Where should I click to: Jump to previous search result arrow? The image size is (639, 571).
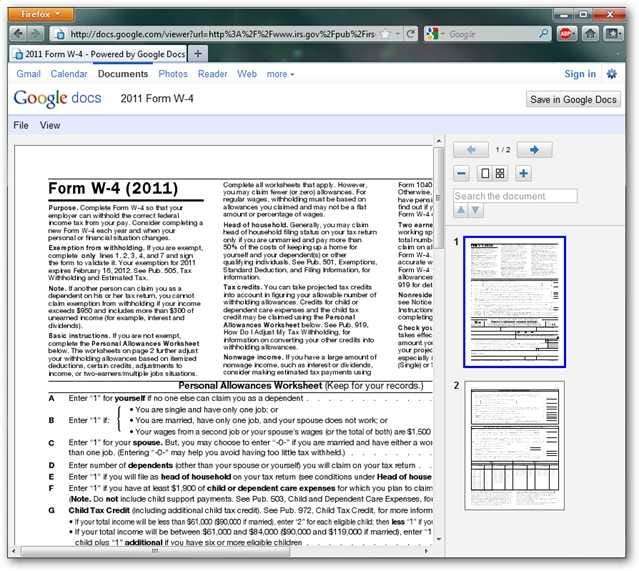[x=461, y=211]
